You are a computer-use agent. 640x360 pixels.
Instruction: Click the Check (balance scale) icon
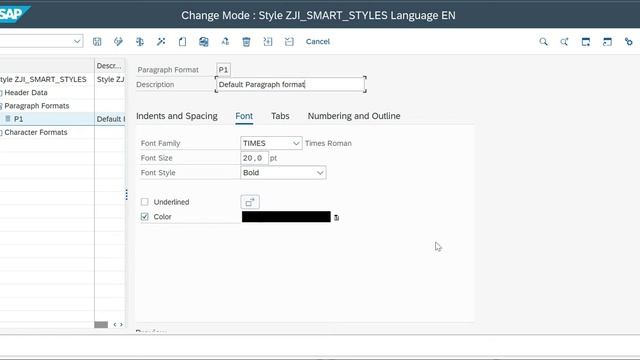pyautogui.click(x=140, y=42)
